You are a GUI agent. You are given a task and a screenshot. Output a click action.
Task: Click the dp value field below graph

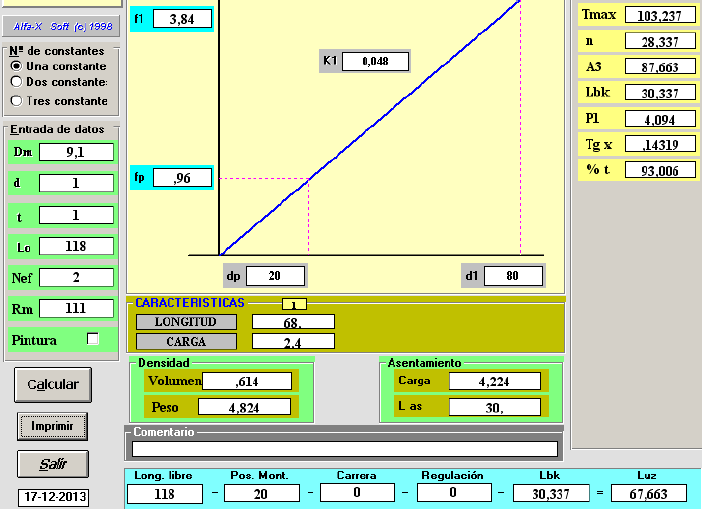pyautogui.click(x=275, y=276)
